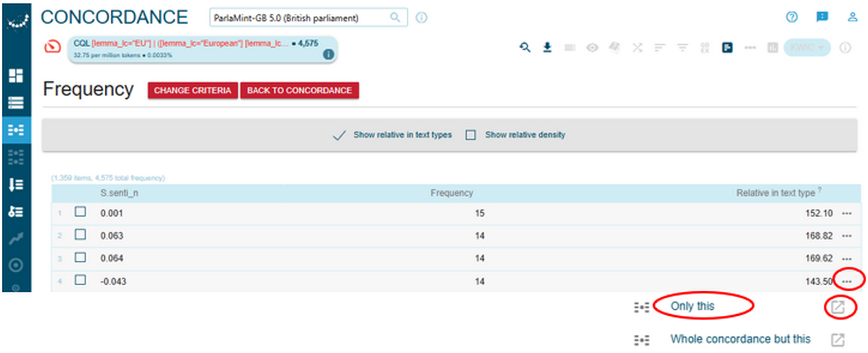Image resolution: width=868 pixels, height=353 pixels.
Task: Toggle 'Show relative in text types'
Action: (339, 135)
